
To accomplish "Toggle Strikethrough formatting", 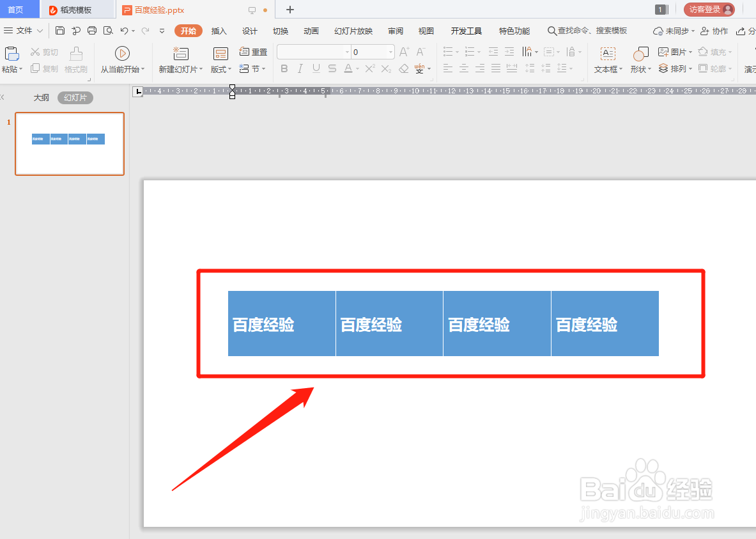I will tap(332, 68).
